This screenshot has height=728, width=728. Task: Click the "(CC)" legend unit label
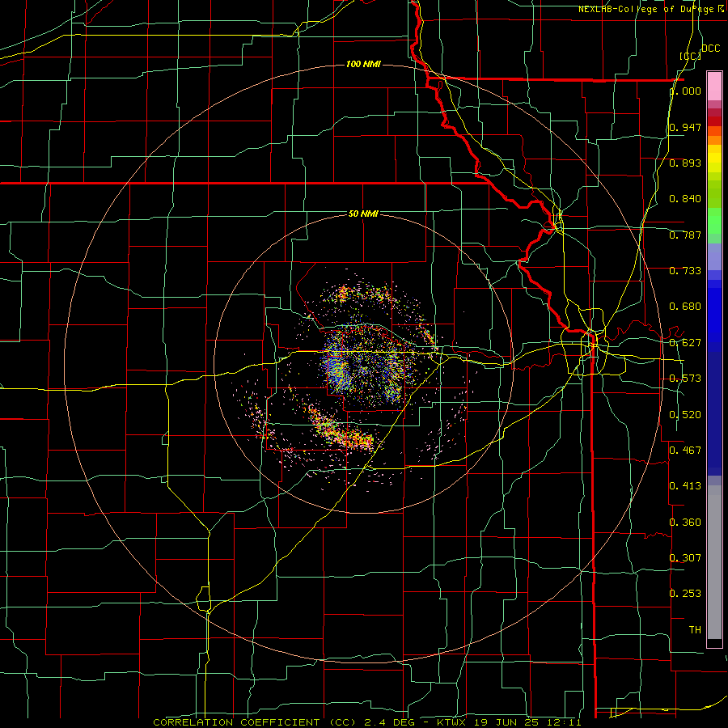pos(691,56)
